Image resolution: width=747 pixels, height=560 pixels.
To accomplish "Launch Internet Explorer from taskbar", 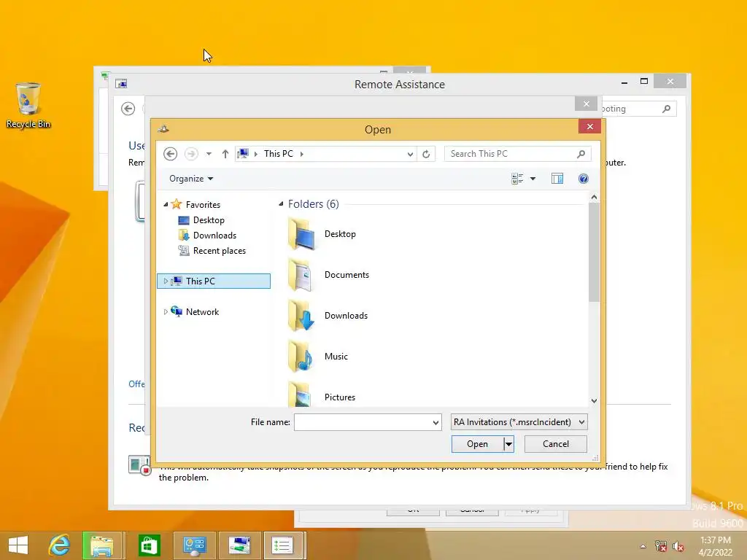I will click(x=59, y=545).
